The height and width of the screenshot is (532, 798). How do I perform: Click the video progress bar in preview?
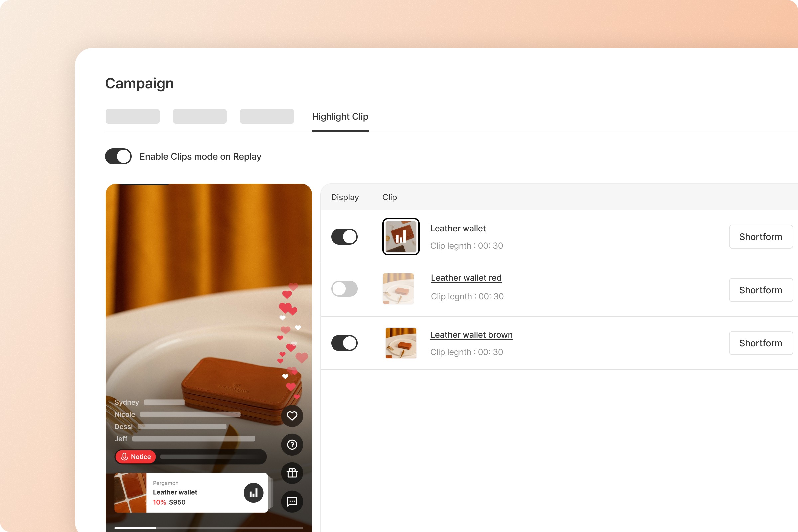coord(208,528)
